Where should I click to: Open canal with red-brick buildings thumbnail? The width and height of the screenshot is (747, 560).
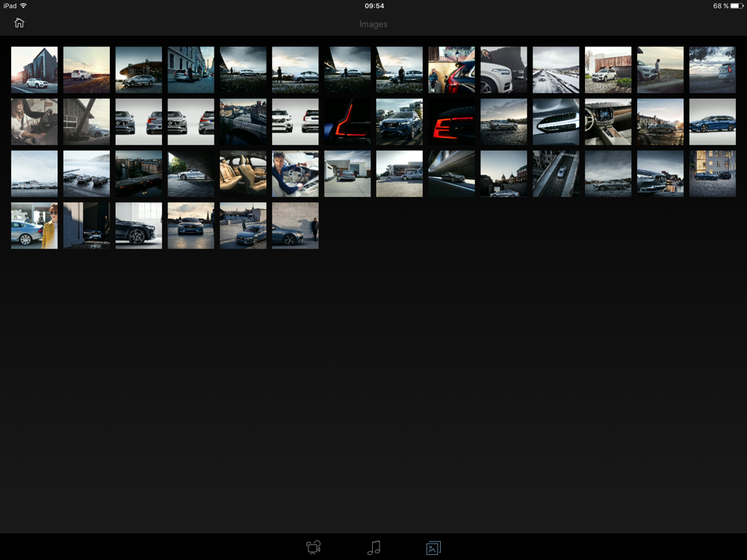pyautogui.click(x=139, y=174)
